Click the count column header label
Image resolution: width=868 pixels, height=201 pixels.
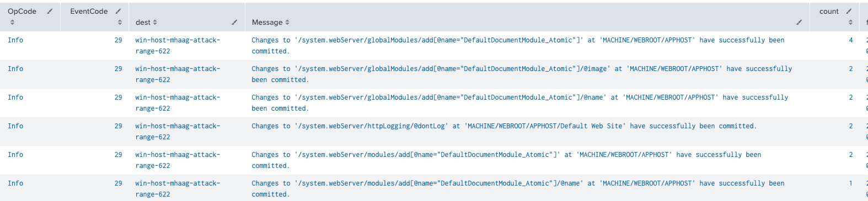coord(829,11)
